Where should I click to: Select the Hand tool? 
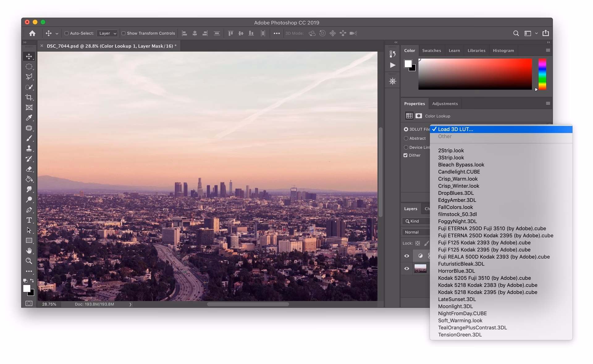point(29,250)
